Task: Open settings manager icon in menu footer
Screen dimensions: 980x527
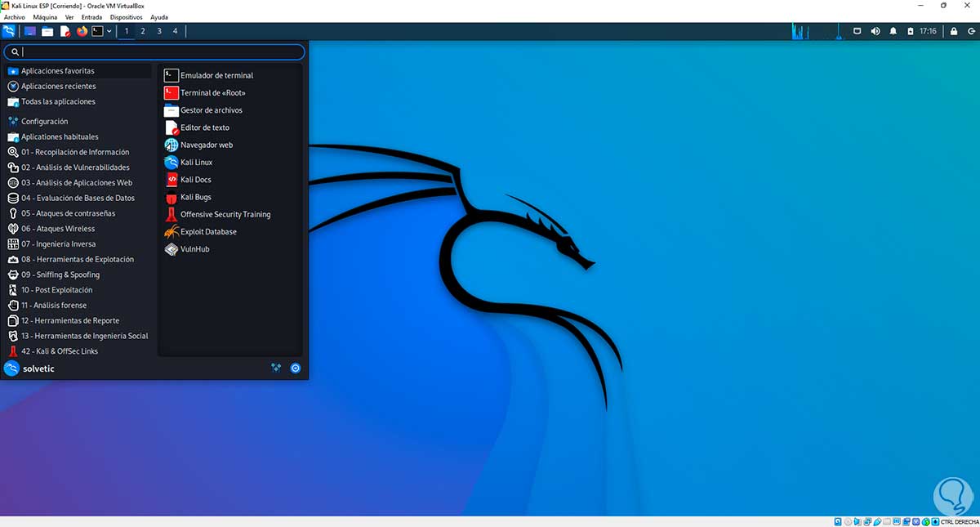Action: coord(277,368)
